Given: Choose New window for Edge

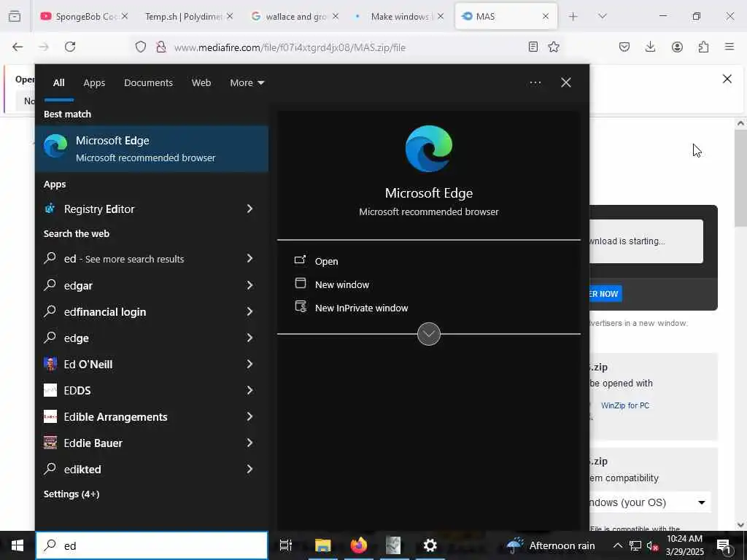Looking at the screenshot, I should click(342, 284).
